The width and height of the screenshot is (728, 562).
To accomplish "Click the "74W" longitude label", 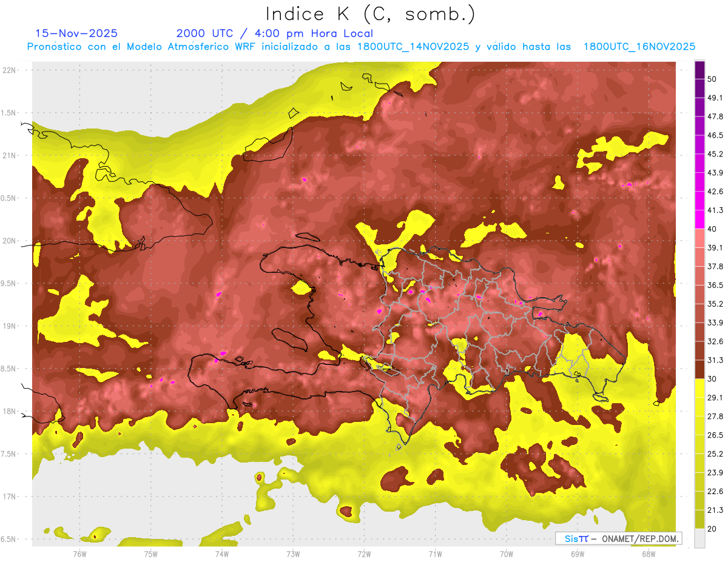I will [222, 554].
